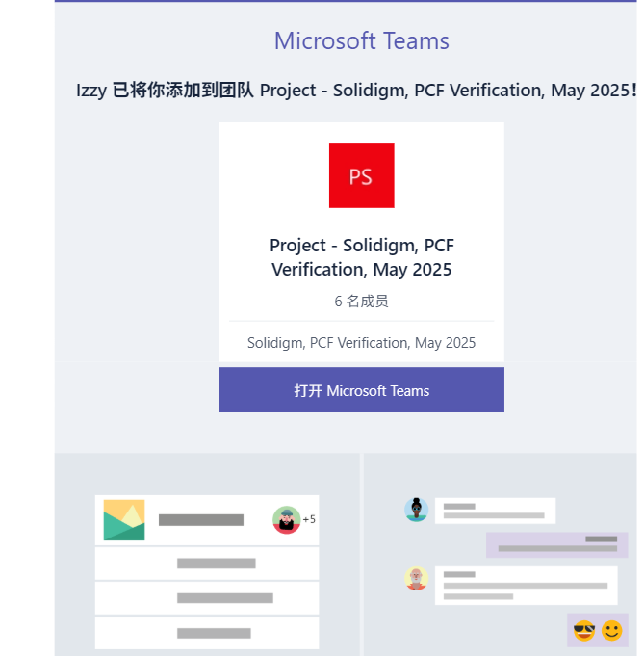Viewport: 644px width, 656px height.
Task: Click the purple chat reply bubble
Action: [x=556, y=544]
